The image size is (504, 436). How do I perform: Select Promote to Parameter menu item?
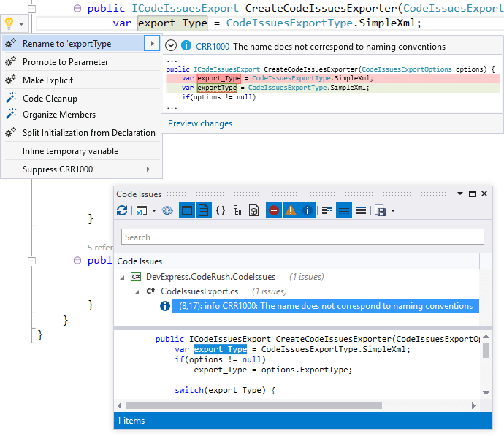pyautogui.click(x=65, y=62)
